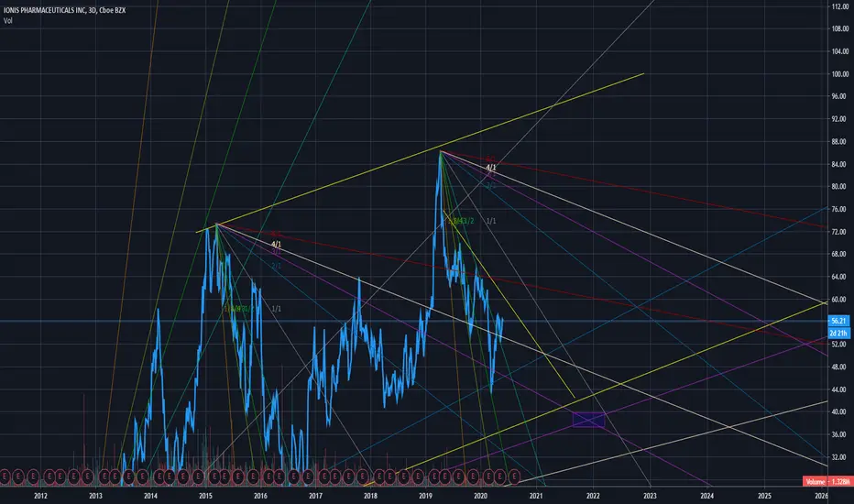This screenshot has height=504, width=854.
Task: Click the 68.00 price axis label
Action: [840, 254]
